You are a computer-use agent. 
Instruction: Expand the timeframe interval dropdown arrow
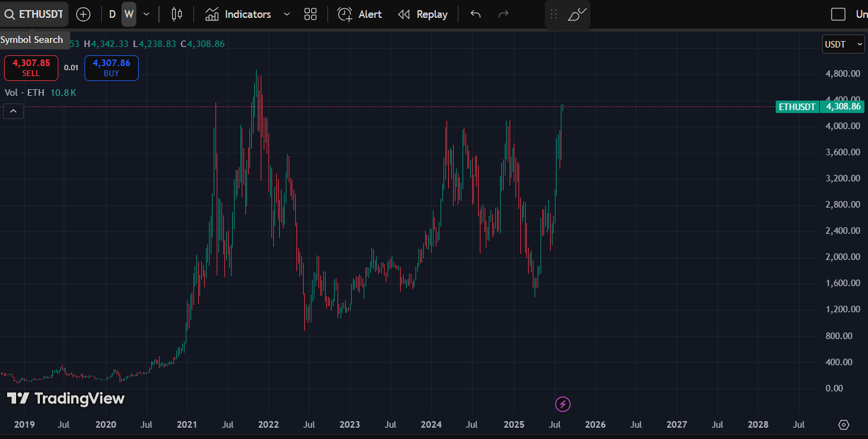click(146, 14)
